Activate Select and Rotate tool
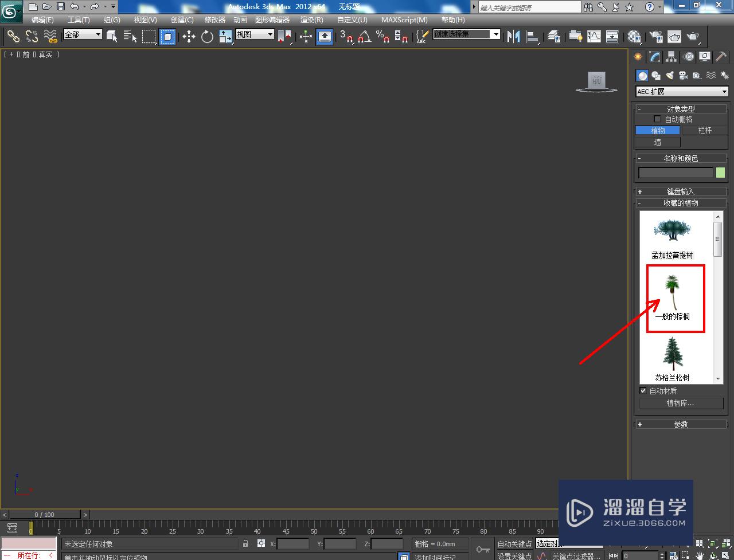The width and height of the screenshot is (734, 560). (x=207, y=37)
